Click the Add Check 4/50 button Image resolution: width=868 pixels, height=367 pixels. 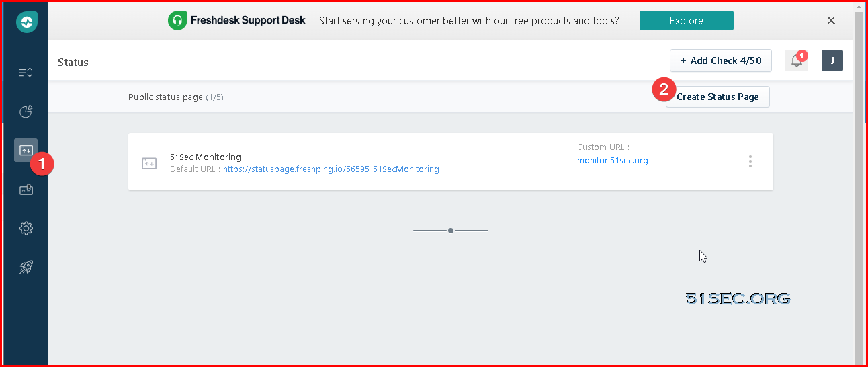[x=721, y=60]
